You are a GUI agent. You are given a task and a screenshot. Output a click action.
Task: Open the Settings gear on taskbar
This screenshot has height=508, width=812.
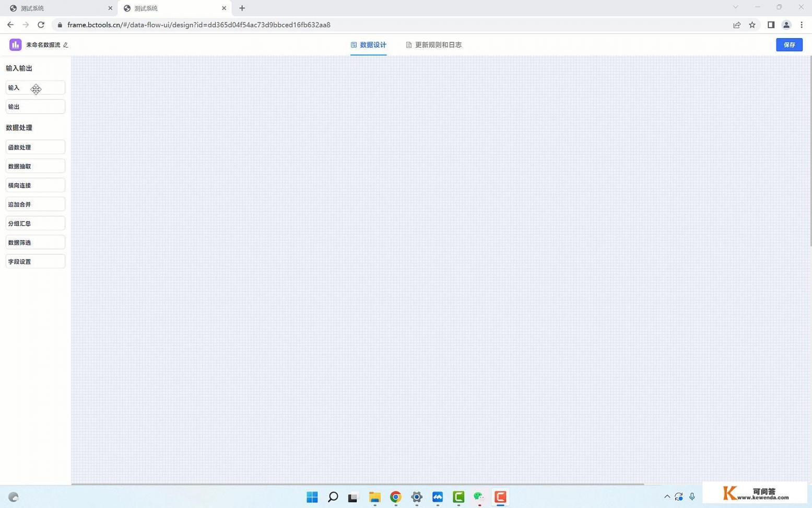[416, 497]
